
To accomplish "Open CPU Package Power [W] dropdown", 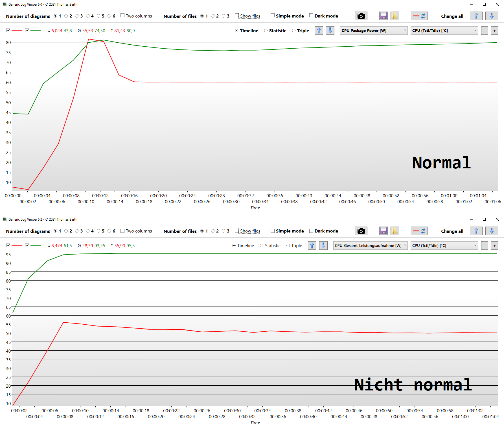I will [x=374, y=31].
